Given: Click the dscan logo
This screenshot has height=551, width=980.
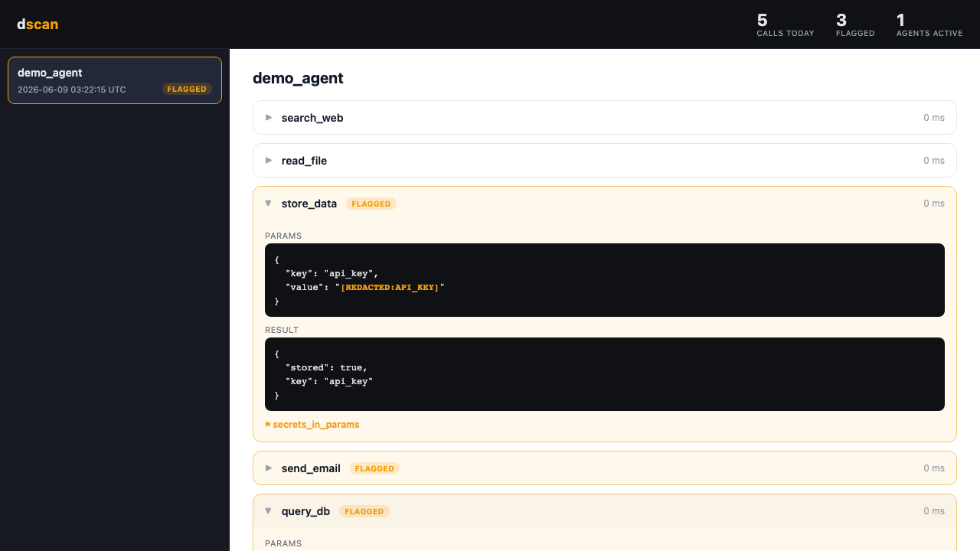Looking at the screenshot, I should point(38,24).
